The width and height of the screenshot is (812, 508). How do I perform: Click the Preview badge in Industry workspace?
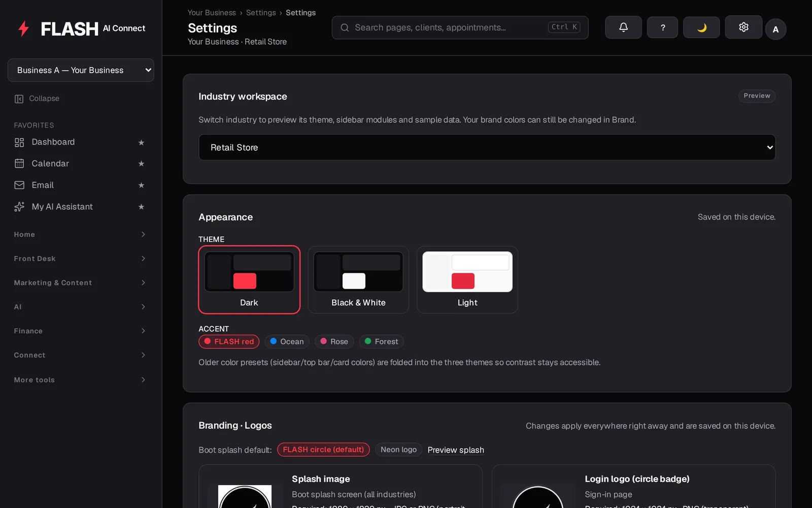click(757, 96)
